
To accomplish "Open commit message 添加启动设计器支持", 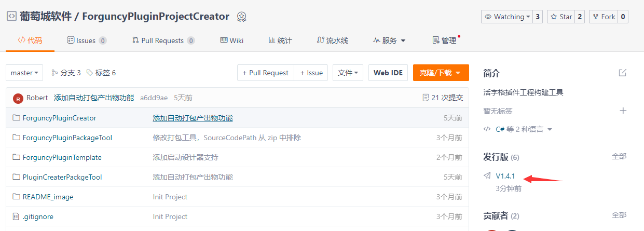I will point(185,157).
